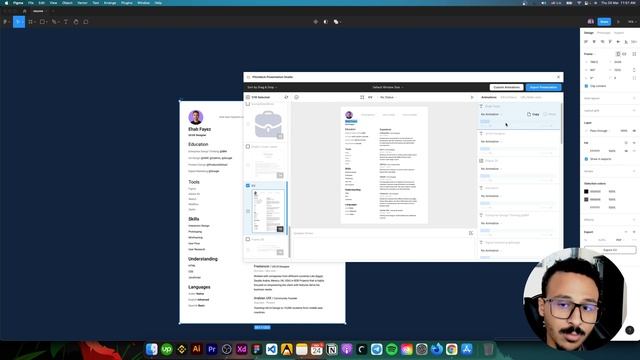The width and height of the screenshot is (640, 360).
Task: Click the create component icon in top center
Action: tap(316, 22)
